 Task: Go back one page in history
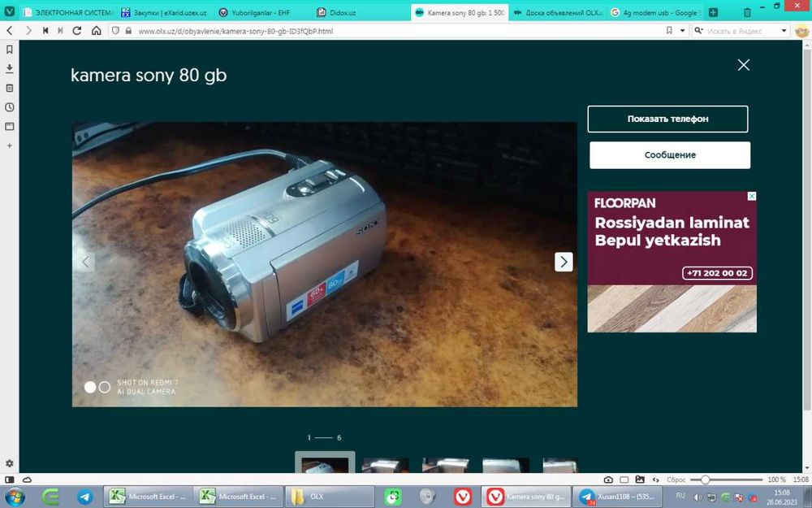9,31
